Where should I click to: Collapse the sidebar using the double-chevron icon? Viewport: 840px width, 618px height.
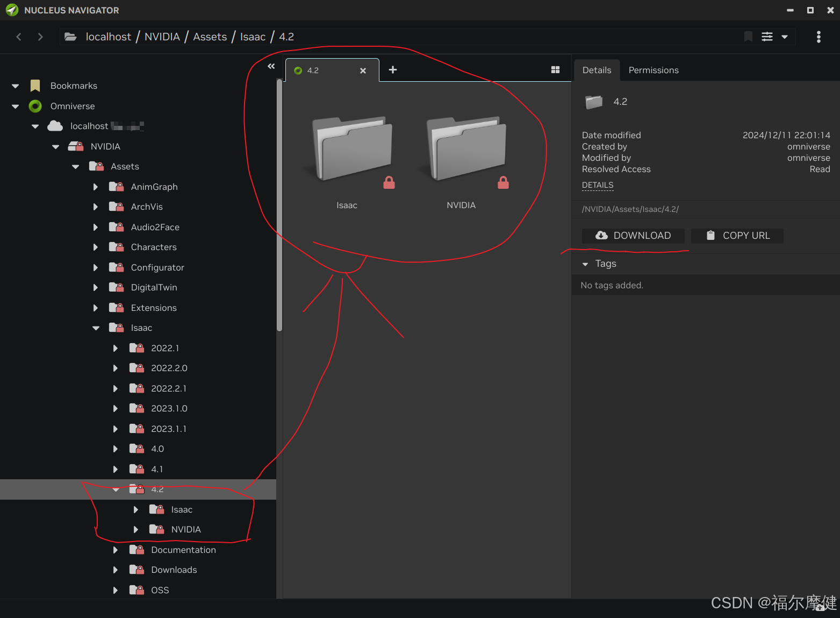point(271,66)
